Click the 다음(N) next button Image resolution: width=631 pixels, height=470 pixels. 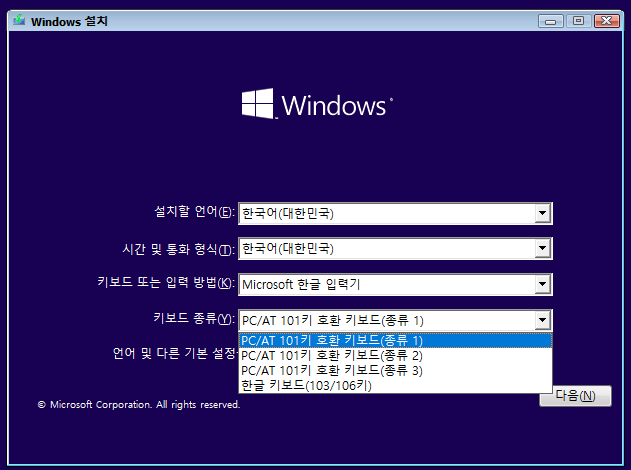(x=576, y=396)
